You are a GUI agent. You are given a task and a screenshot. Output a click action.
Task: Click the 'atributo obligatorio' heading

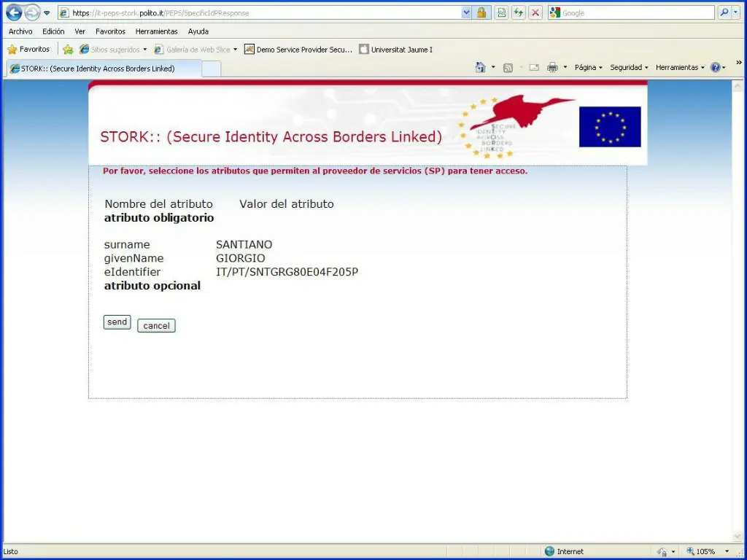(x=159, y=218)
